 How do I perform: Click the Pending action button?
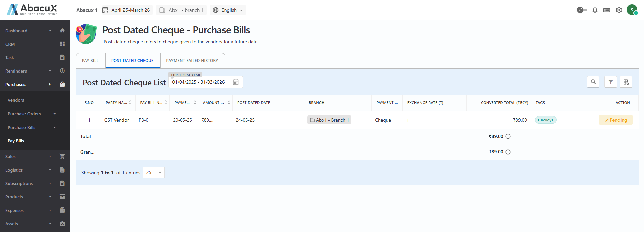[615, 120]
